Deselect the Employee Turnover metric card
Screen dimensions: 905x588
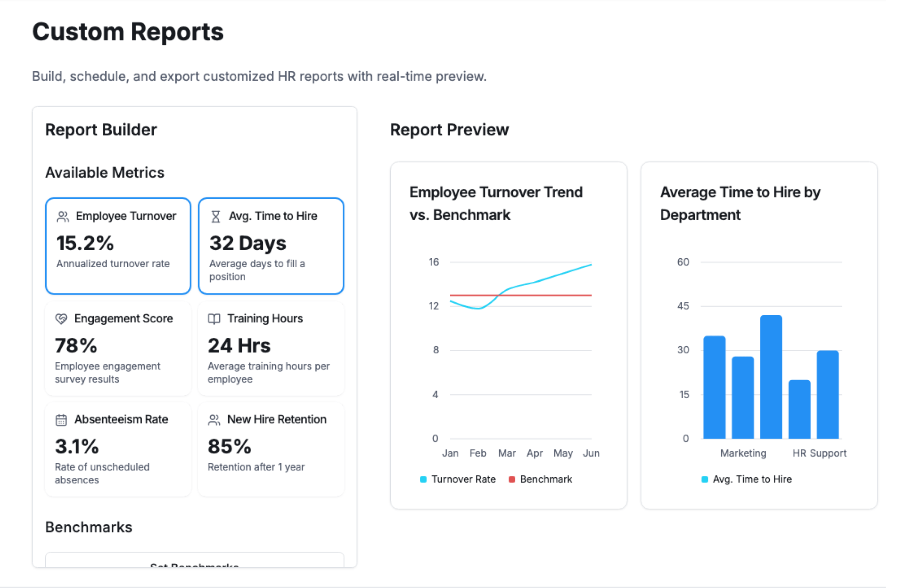coord(118,246)
